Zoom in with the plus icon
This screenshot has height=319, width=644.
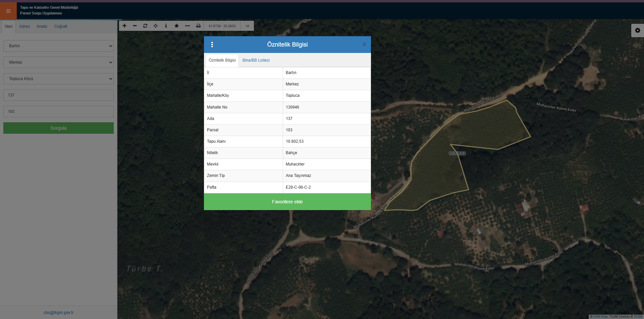(124, 26)
